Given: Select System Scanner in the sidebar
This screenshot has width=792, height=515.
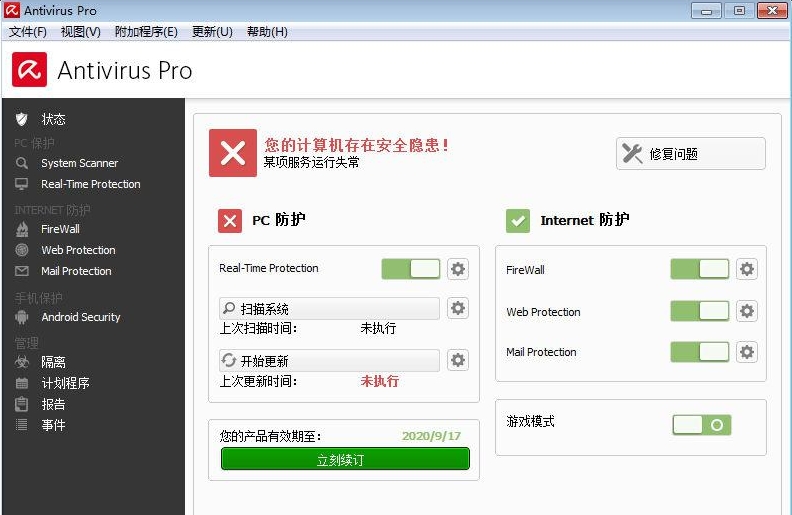Looking at the screenshot, I should [x=79, y=163].
